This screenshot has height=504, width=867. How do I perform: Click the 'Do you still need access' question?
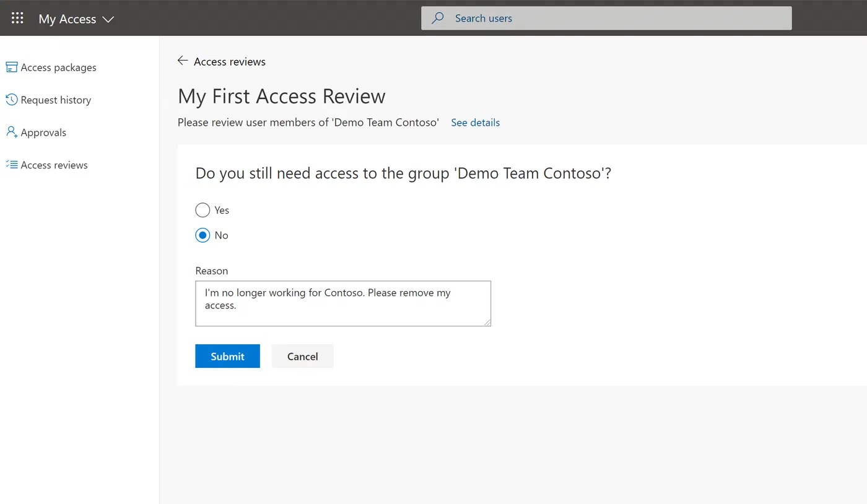coord(403,173)
